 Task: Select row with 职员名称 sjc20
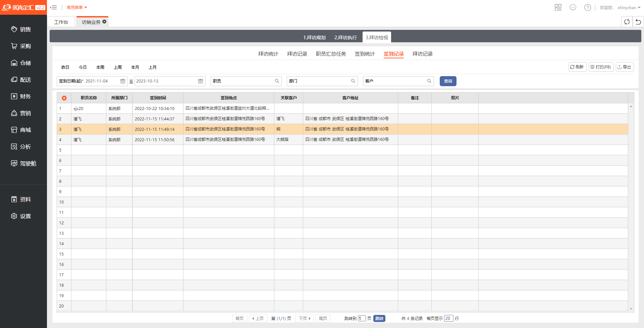pyautogui.click(x=342, y=108)
